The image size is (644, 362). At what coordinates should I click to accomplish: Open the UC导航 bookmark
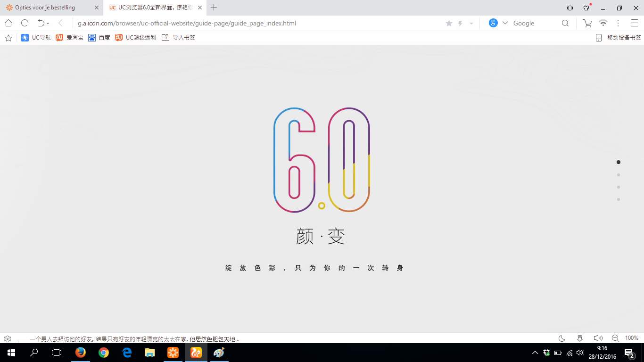click(36, 38)
